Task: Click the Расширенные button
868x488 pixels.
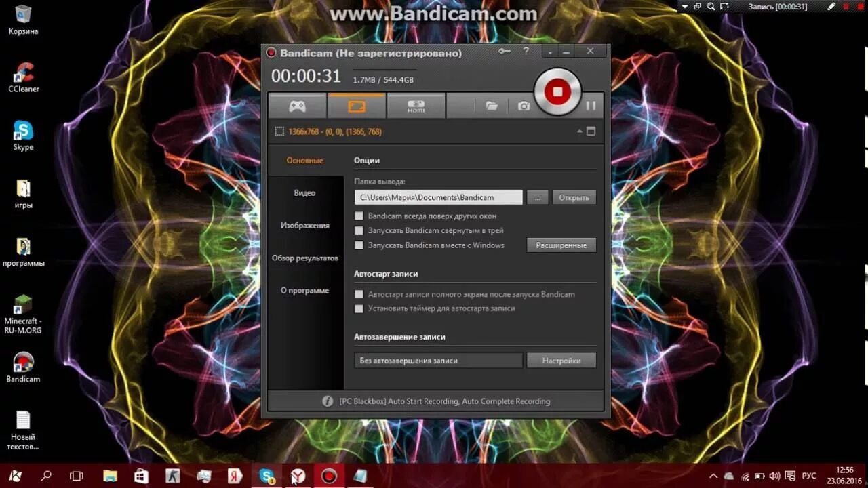Action: tap(561, 245)
